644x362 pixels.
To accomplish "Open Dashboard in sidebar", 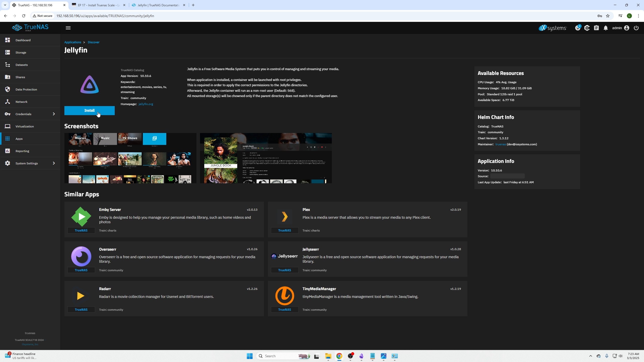I will [x=30, y=40].
